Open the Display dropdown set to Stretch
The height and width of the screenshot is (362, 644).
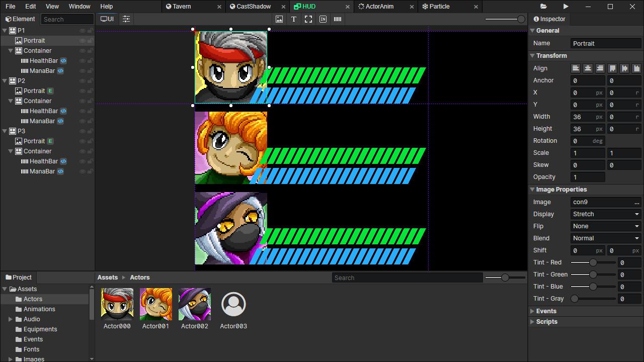pos(605,214)
